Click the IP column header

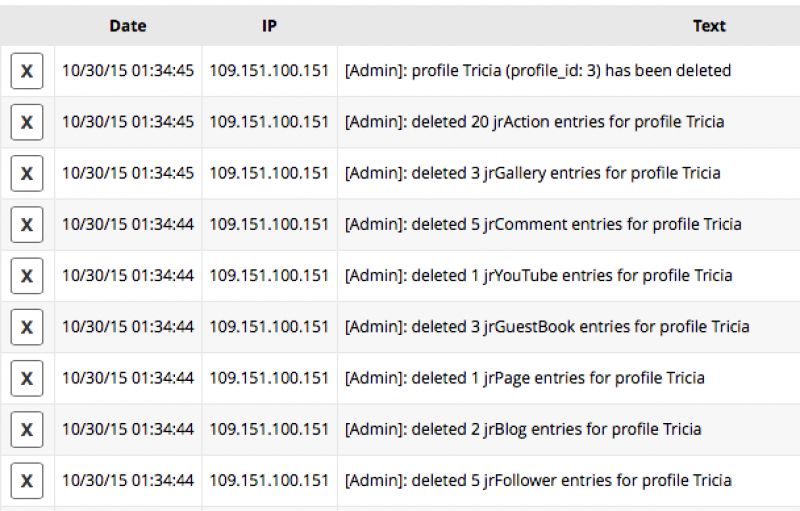pyautogui.click(x=269, y=26)
